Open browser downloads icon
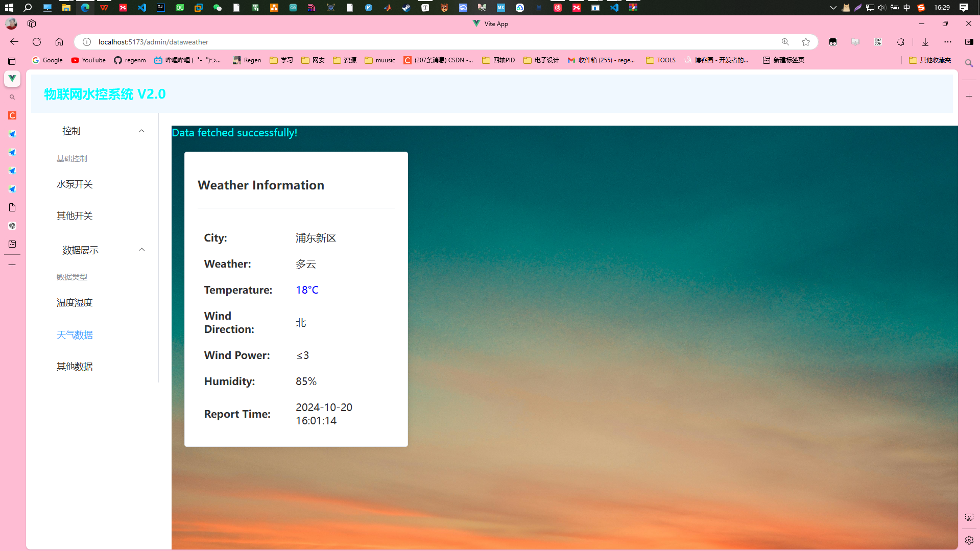 click(925, 42)
